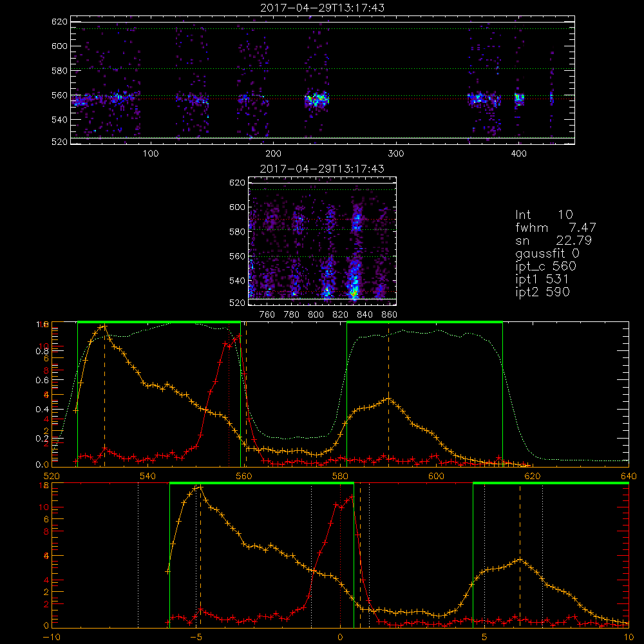Click x-axis label 10 of bottom plot
This screenshot has width=644, height=644.
click(x=629, y=637)
